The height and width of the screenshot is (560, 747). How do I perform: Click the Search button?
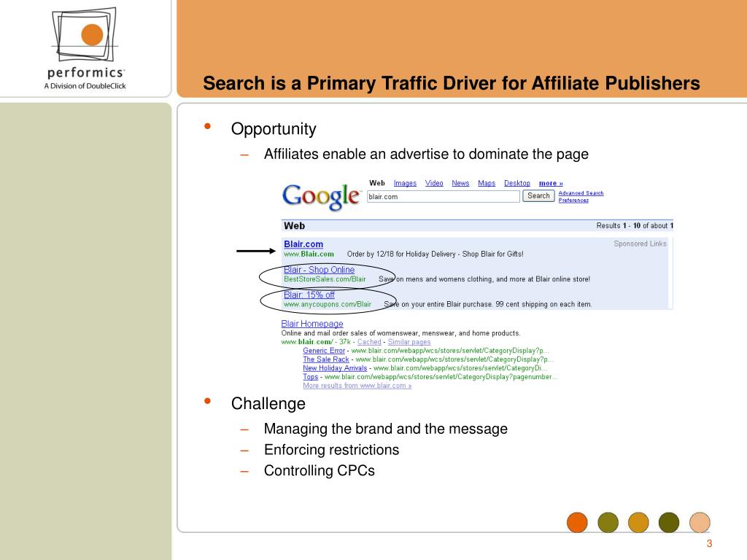click(x=538, y=195)
